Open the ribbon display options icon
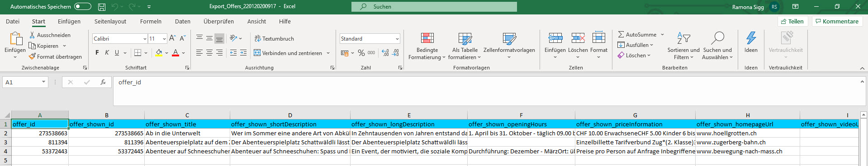Screen dimensions: 868x166 click(795, 6)
